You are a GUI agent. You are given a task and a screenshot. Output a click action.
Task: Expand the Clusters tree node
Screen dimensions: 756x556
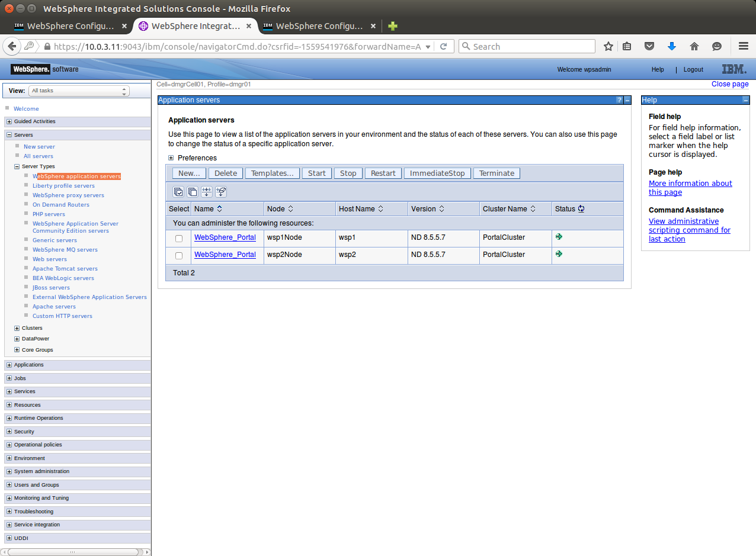click(x=17, y=328)
